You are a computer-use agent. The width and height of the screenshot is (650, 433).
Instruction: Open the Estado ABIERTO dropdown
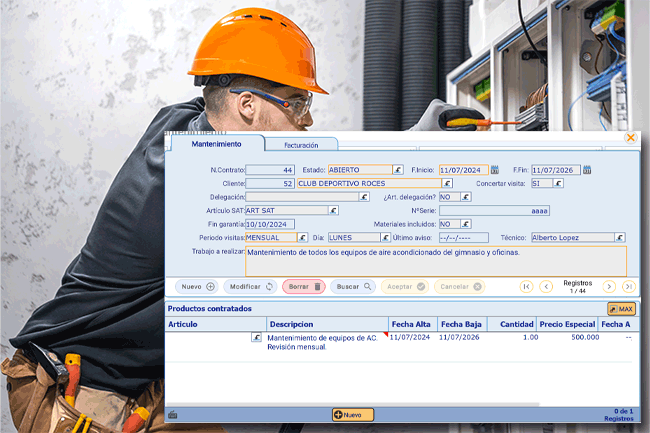[x=397, y=170]
